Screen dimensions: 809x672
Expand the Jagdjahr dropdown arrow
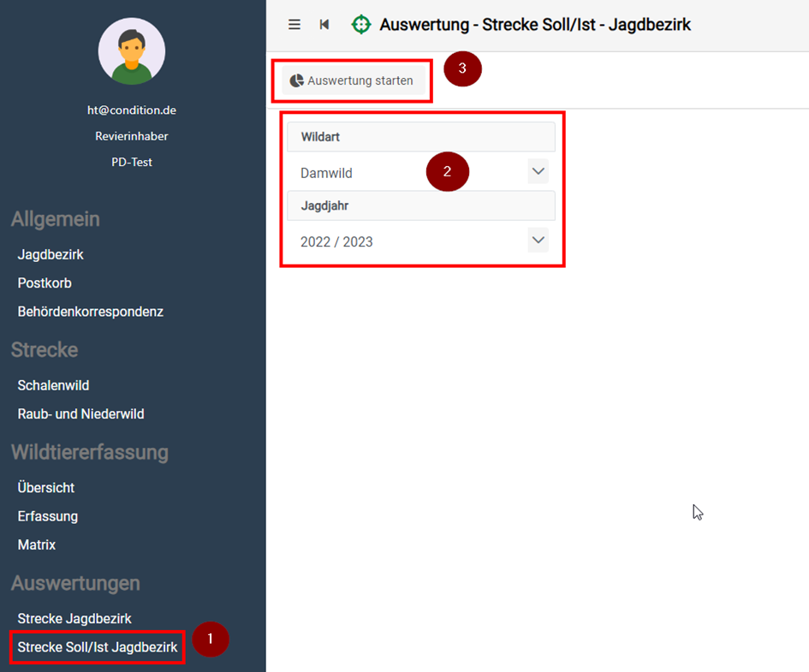click(538, 241)
